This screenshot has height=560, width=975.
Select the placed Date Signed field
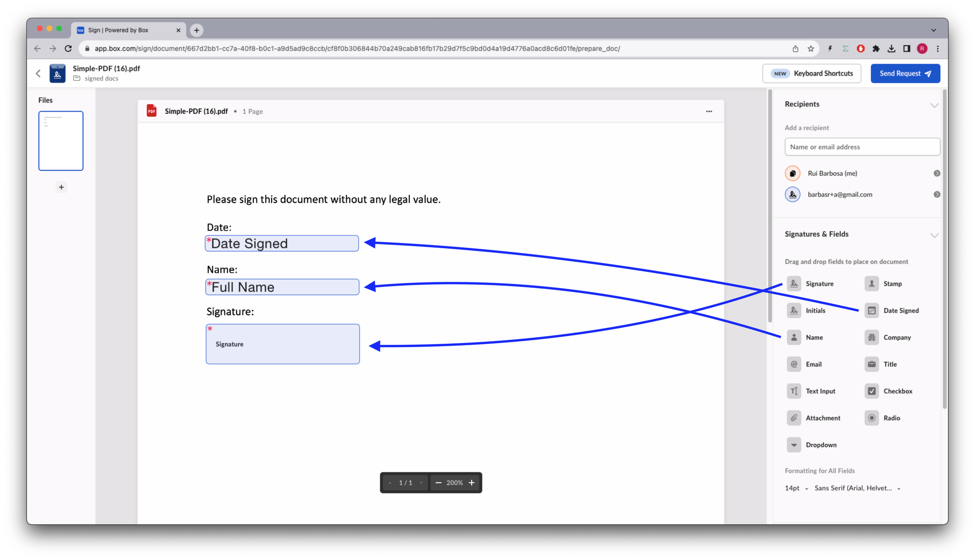[282, 243]
